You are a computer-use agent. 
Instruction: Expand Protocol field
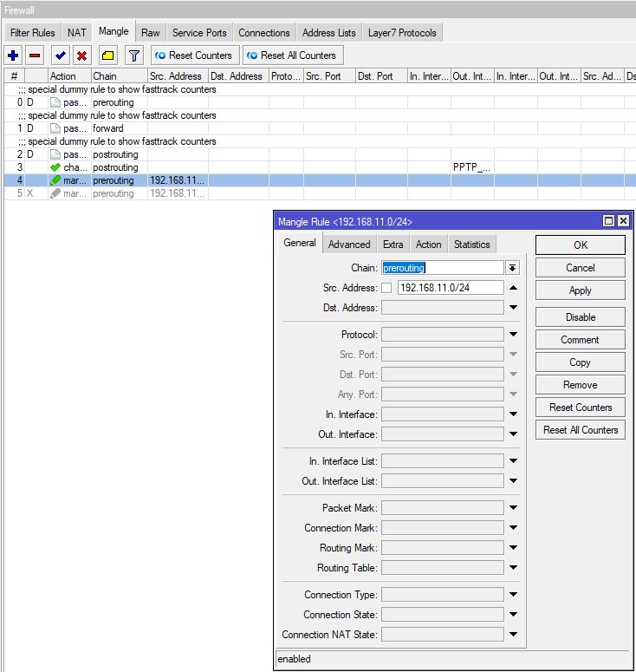click(513, 335)
